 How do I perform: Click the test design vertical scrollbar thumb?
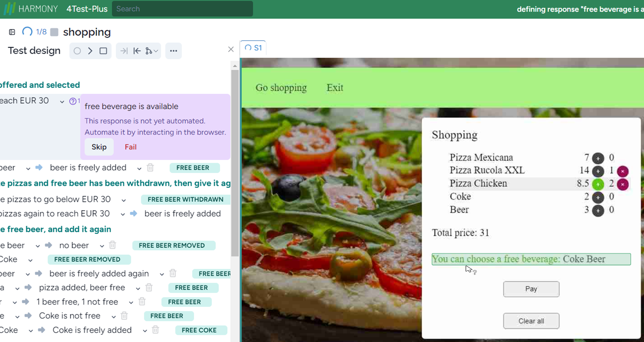pos(235,163)
